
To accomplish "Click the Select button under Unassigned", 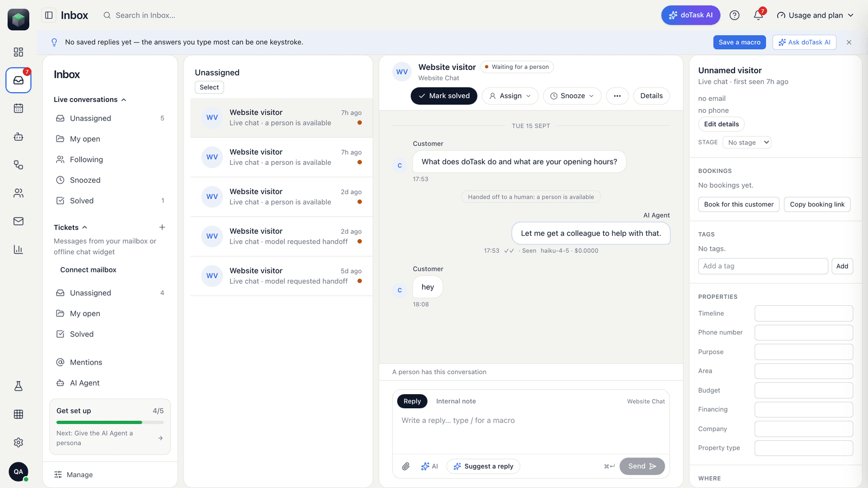I will pos(209,87).
